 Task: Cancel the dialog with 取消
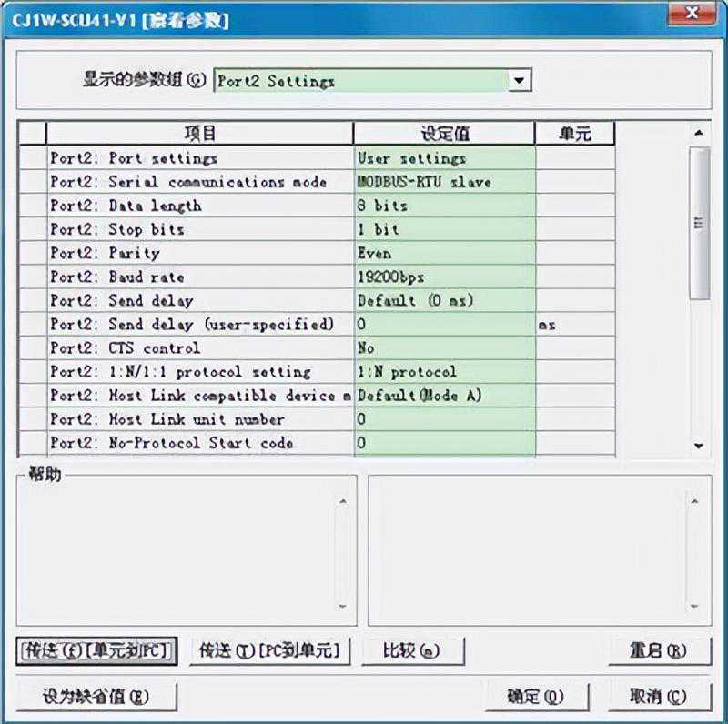click(659, 697)
